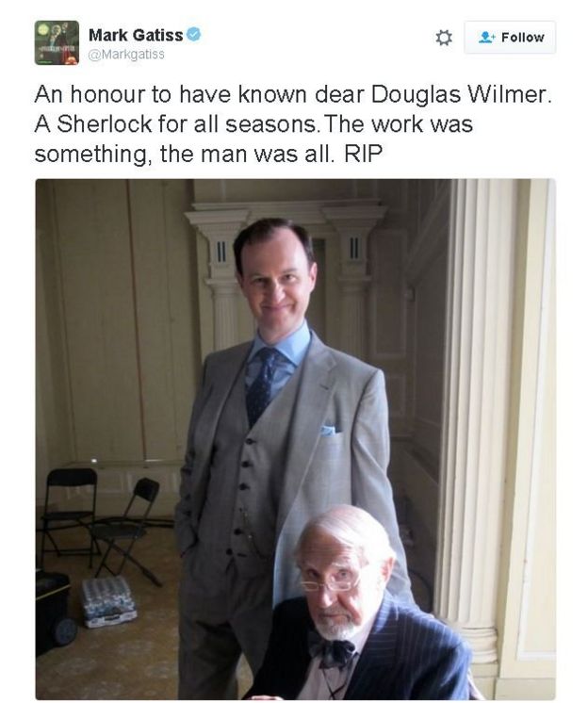Click the eyeglasses on the seated man
Screen dimensions: 588x703
[331, 583]
